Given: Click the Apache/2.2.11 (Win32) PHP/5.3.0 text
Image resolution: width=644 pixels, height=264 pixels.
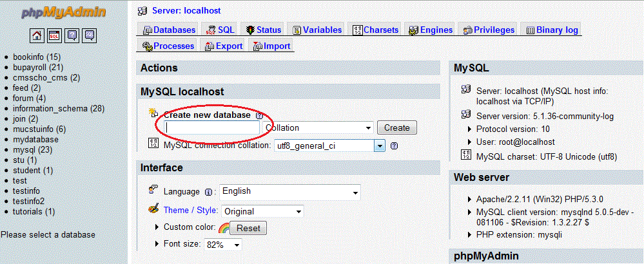Looking at the screenshot, I should (540, 200).
